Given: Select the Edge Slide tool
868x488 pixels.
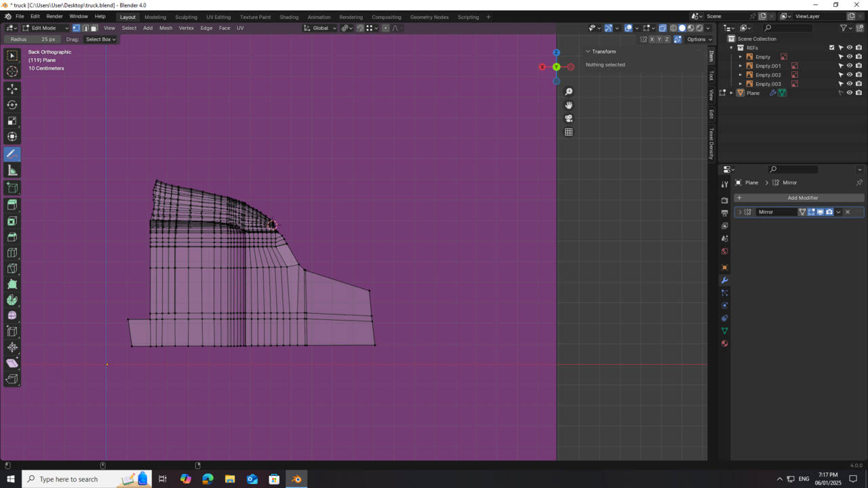Looking at the screenshot, I should point(12,331).
